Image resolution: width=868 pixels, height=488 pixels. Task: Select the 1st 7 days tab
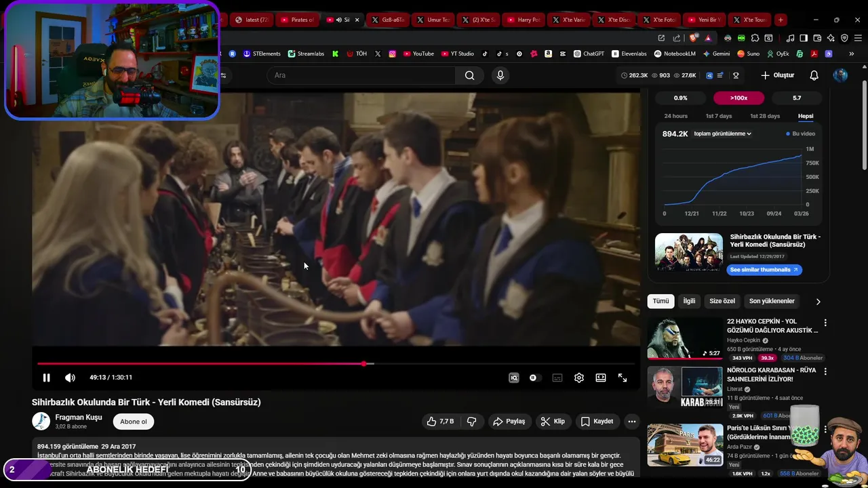pyautogui.click(x=719, y=116)
